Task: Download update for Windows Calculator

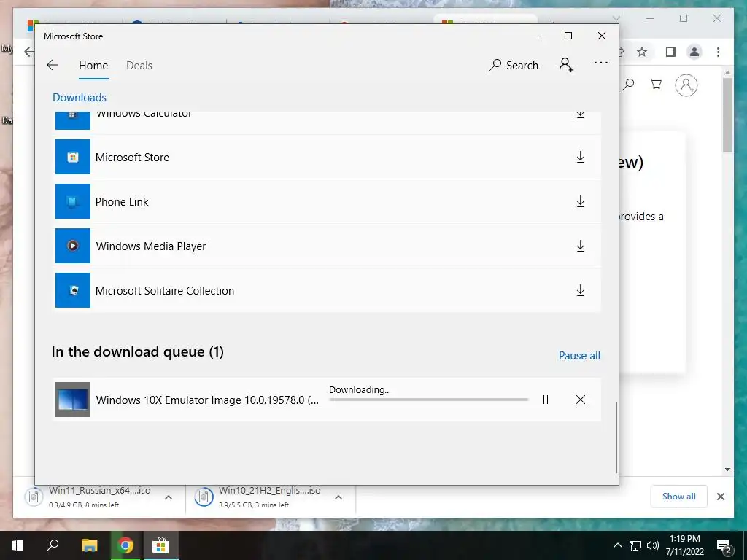Action: pos(580,114)
